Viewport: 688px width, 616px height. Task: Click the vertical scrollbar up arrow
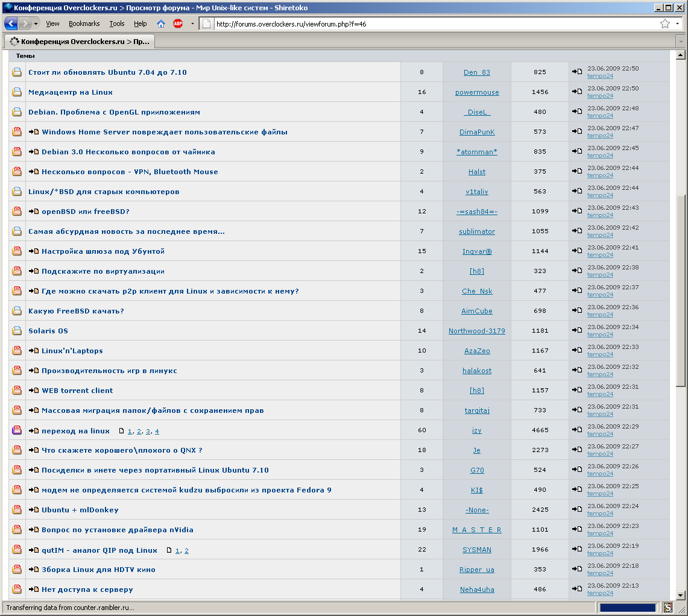pos(681,55)
